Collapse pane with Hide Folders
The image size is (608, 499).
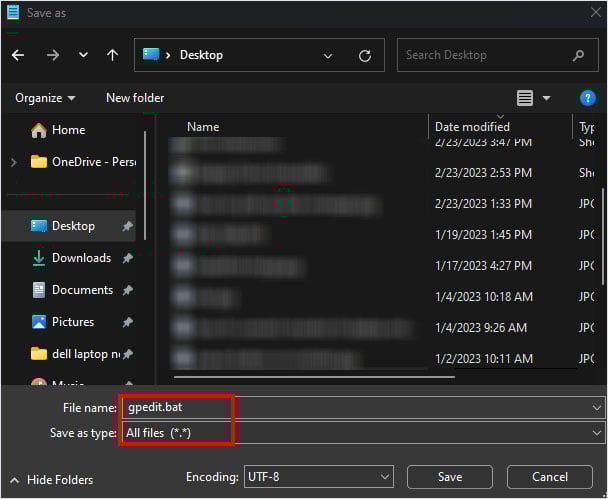(x=52, y=480)
